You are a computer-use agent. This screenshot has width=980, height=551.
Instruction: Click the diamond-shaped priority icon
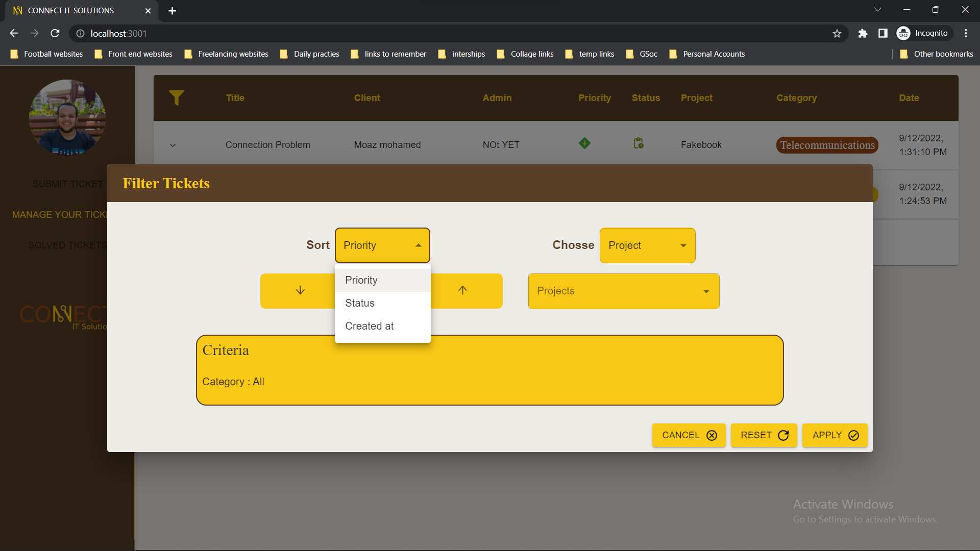point(584,143)
